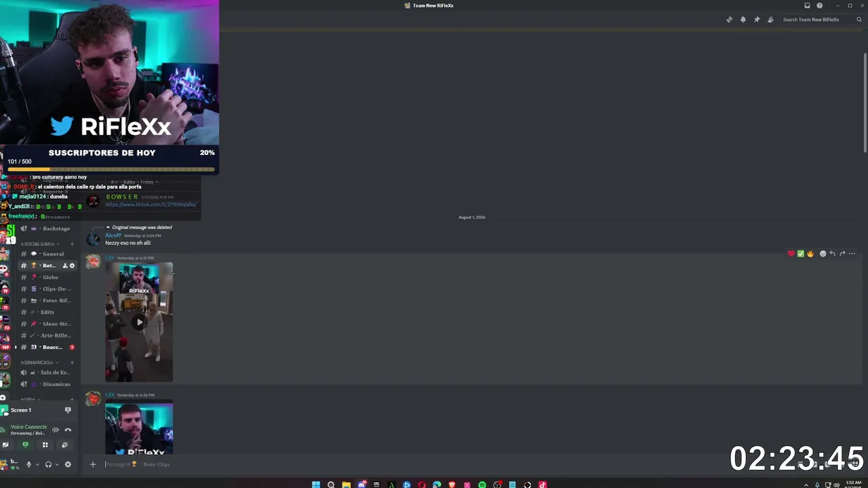Disconnect from the voice channel
Image resolution: width=868 pixels, height=488 pixels.
click(x=68, y=430)
